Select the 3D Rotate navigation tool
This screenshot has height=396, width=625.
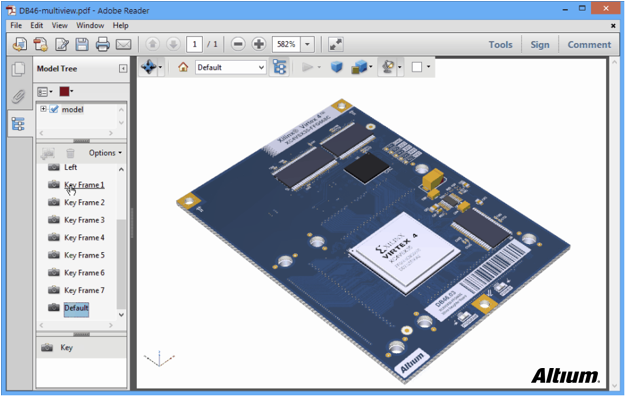pyautogui.click(x=149, y=67)
